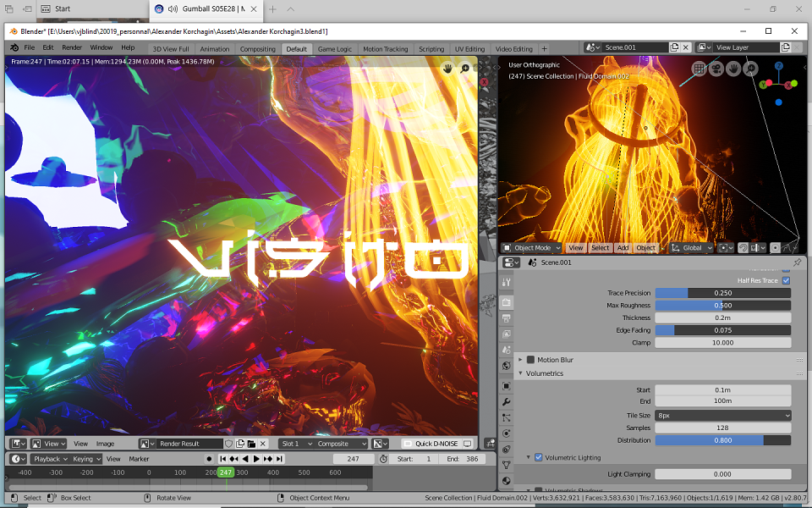Uncheck the Volumetric Lighting checkbox

tap(538, 457)
